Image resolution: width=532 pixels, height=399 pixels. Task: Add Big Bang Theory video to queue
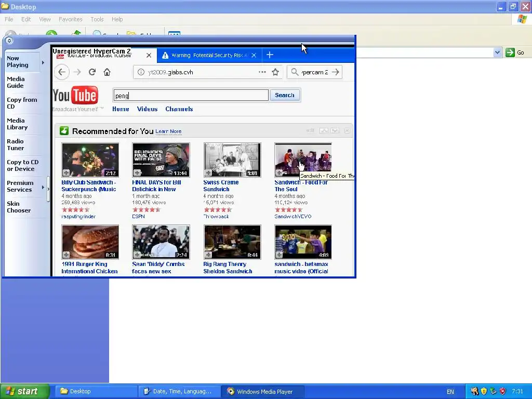point(208,255)
